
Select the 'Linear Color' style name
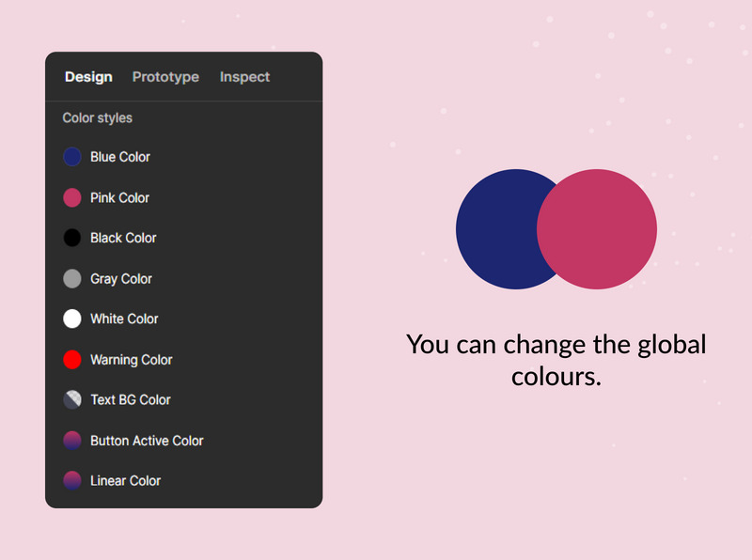click(x=125, y=481)
